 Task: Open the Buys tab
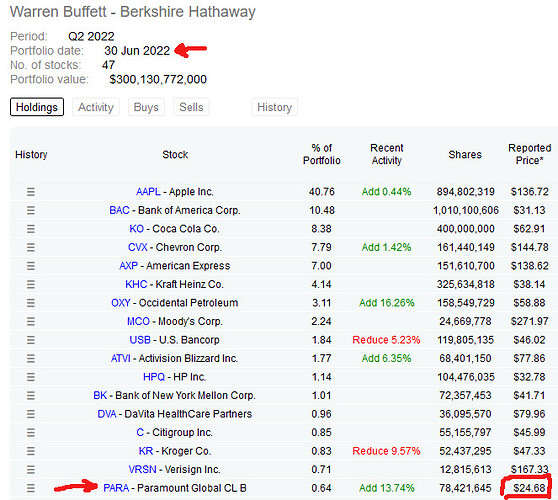[x=146, y=107]
